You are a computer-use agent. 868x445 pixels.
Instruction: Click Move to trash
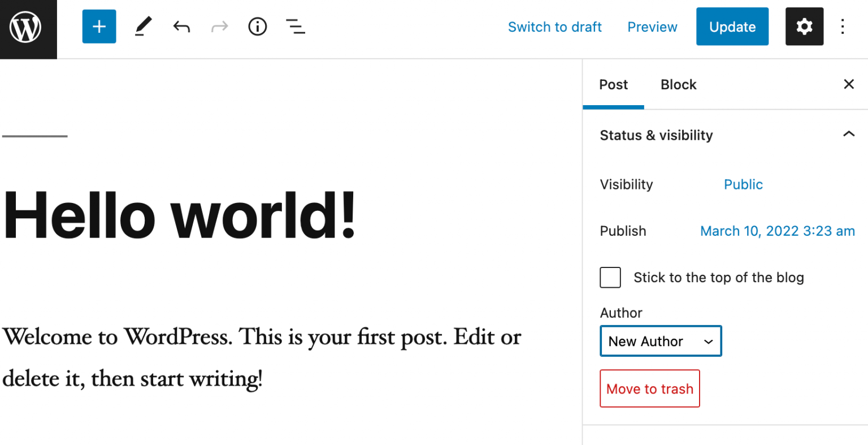pos(649,388)
